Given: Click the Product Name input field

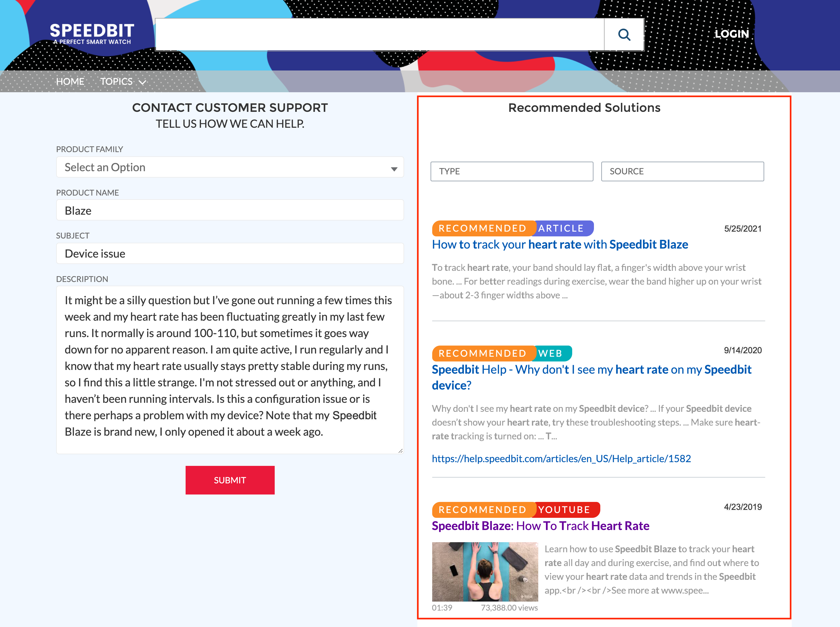Looking at the screenshot, I should coord(230,210).
